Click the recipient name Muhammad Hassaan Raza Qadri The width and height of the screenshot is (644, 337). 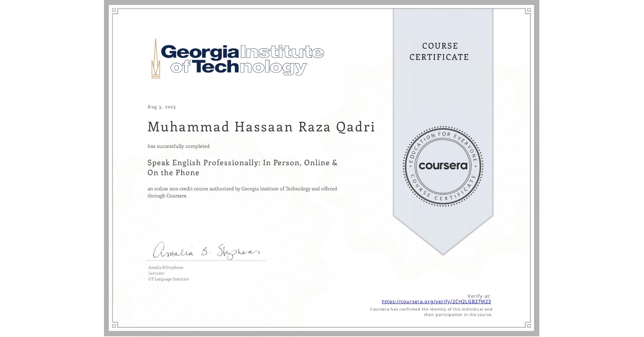tap(261, 127)
